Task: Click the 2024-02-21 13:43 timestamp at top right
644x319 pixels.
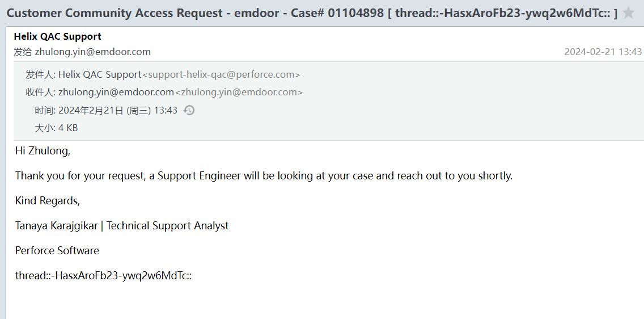Action: point(603,52)
